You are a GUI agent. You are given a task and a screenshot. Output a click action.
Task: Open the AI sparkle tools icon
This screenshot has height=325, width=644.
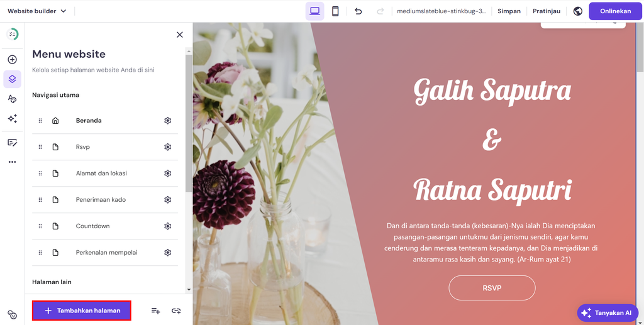coord(13,119)
